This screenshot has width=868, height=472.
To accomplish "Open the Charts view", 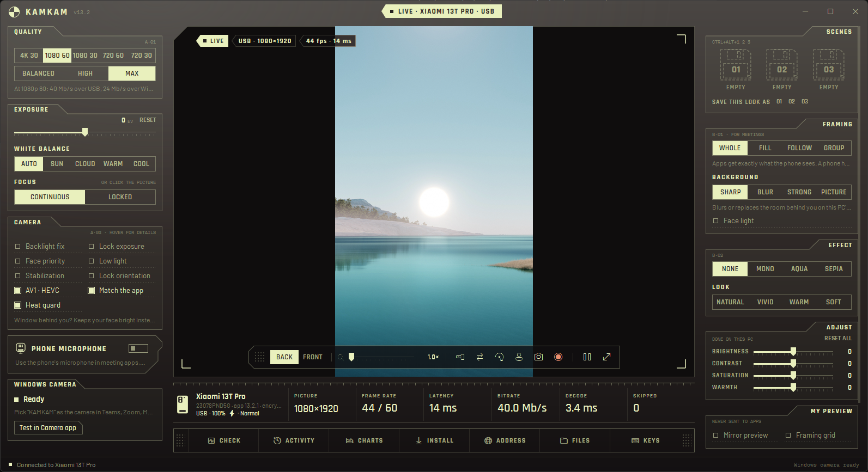I will (x=364, y=440).
